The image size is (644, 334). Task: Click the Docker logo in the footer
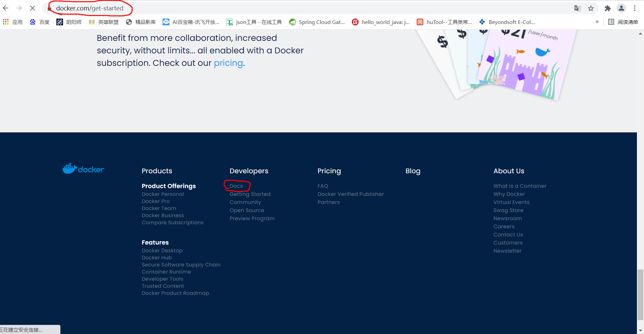tap(83, 169)
